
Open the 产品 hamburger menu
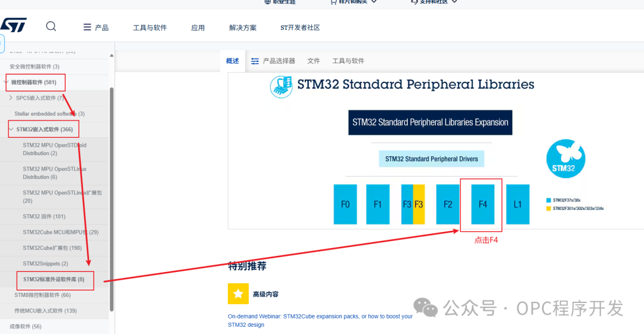pos(95,27)
